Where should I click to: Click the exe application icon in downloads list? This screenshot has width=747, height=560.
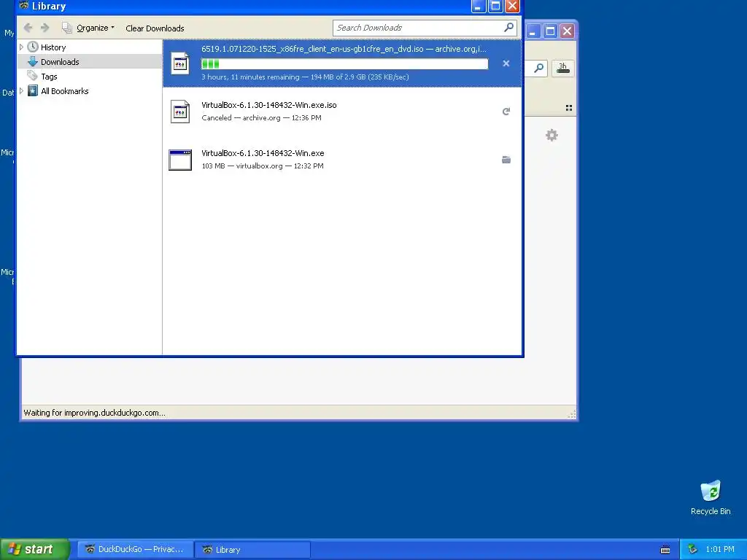pyautogui.click(x=180, y=160)
